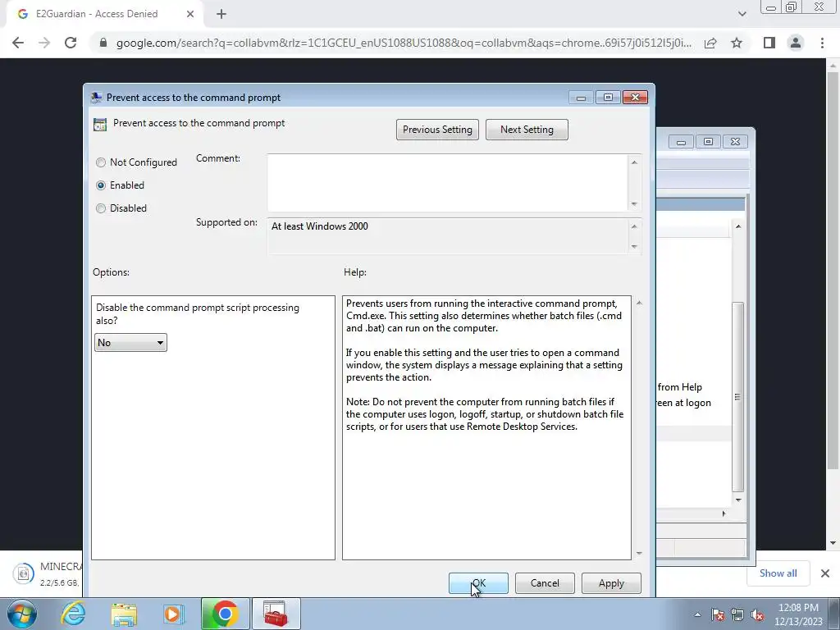Bookmark this page with the star icon
The height and width of the screenshot is (630, 840).
click(737, 43)
